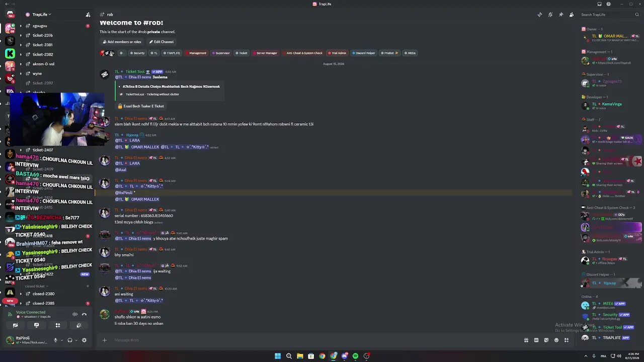Focus the Search TrapLife field
644x362 pixels.
pyautogui.click(x=609, y=15)
